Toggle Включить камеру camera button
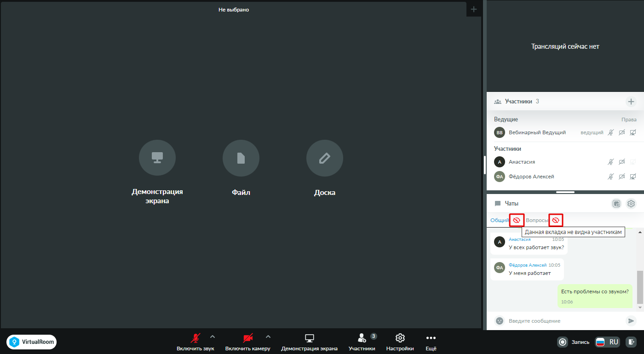This screenshot has height=354, width=644. pyautogui.click(x=248, y=342)
